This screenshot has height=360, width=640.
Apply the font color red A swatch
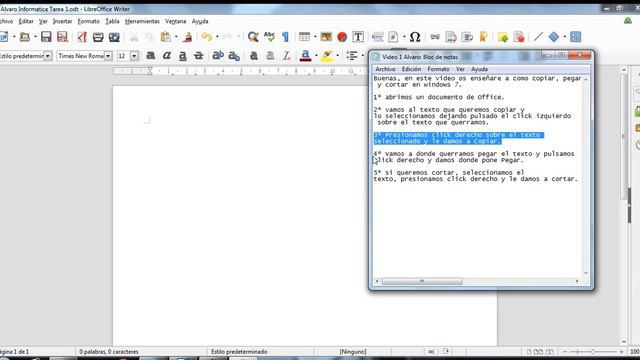(305, 56)
